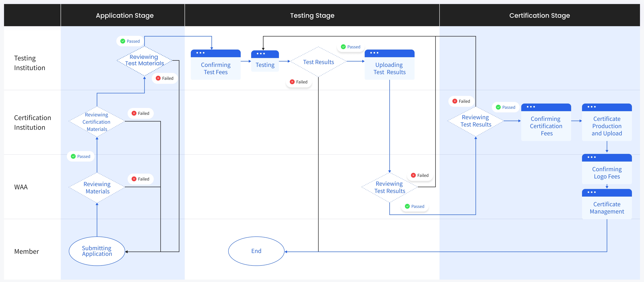
Task: Select the Application Stage header
Action: [x=125, y=16]
